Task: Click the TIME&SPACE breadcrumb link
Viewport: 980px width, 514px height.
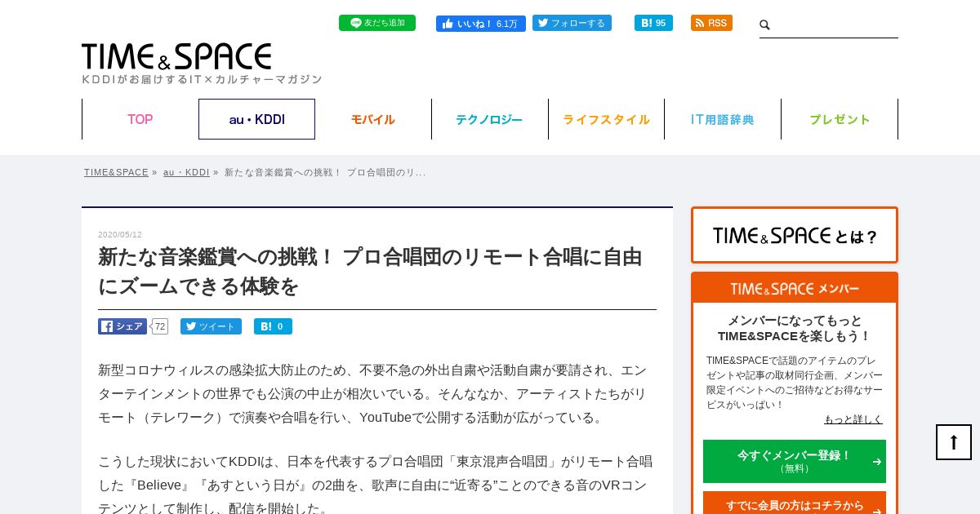Action: [116, 172]
